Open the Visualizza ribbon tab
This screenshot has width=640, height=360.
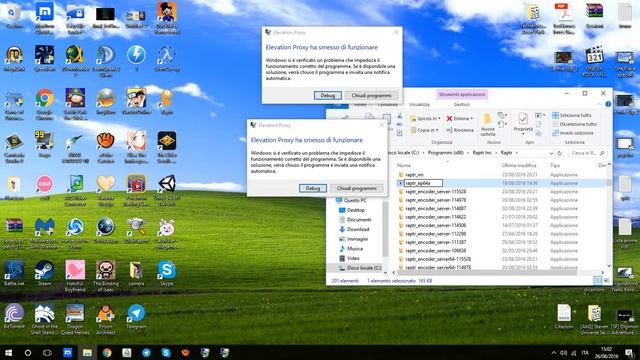[419, 104]
